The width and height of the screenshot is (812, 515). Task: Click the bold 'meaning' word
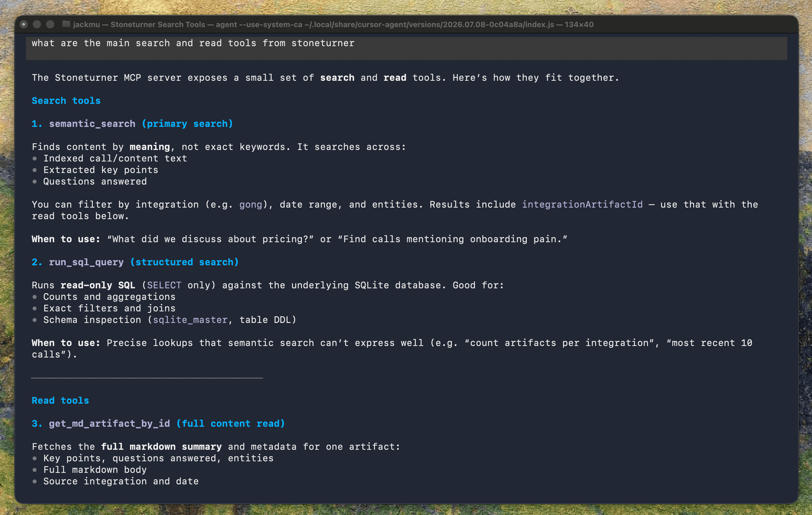[150, 147]
